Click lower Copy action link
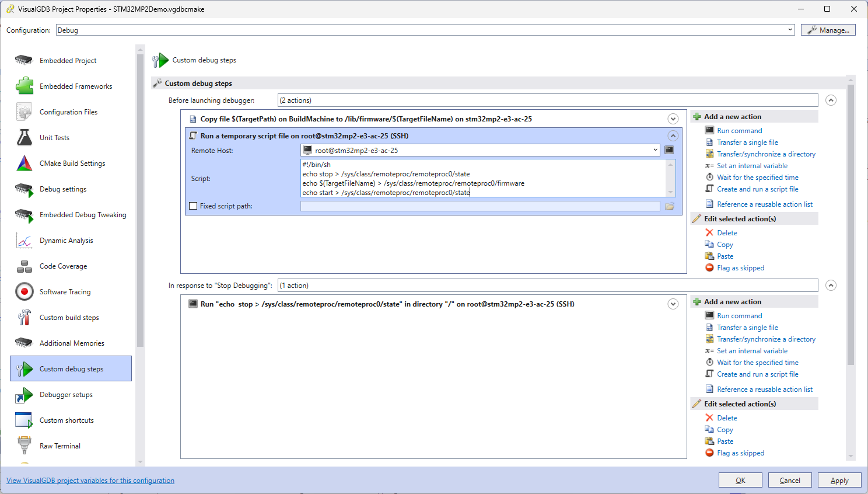Screen dimensions: 868x494 (x=725, y=430)
